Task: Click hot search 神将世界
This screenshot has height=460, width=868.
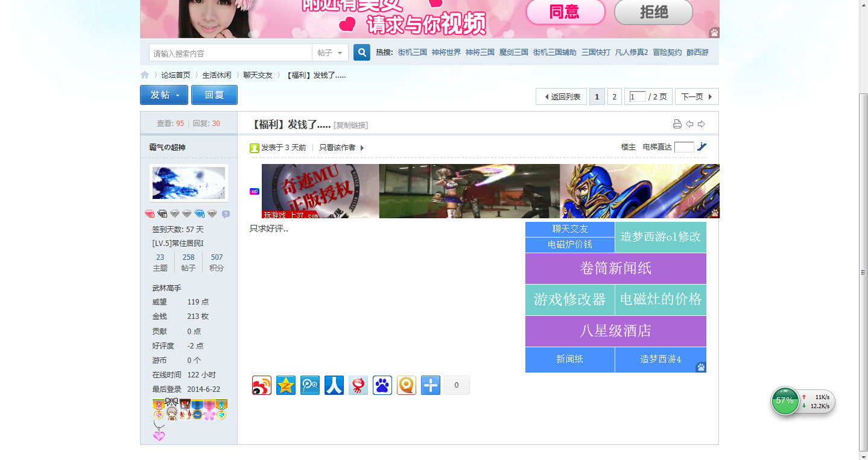Action: coord(446,52)
